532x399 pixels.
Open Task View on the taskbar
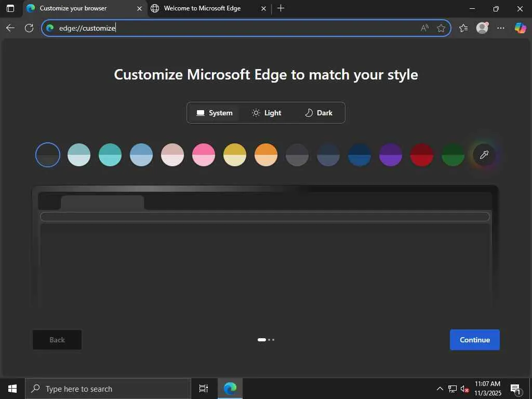204,389
